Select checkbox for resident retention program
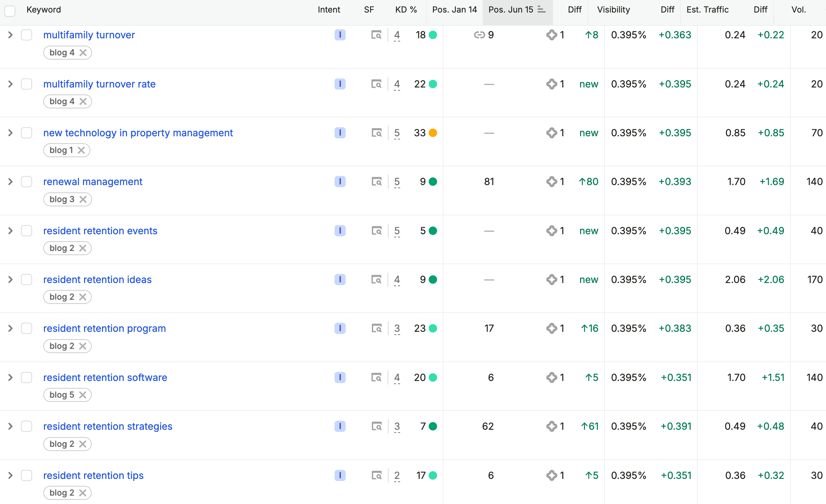The width and height of the screenshot is (826, 504). (27, 328)
